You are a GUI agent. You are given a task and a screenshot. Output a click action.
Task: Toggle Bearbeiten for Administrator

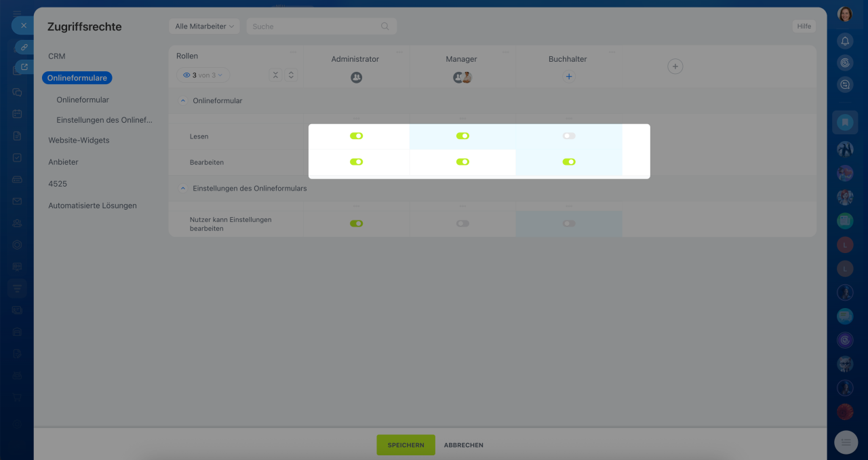pyautogui.click(x=357, y=161)
